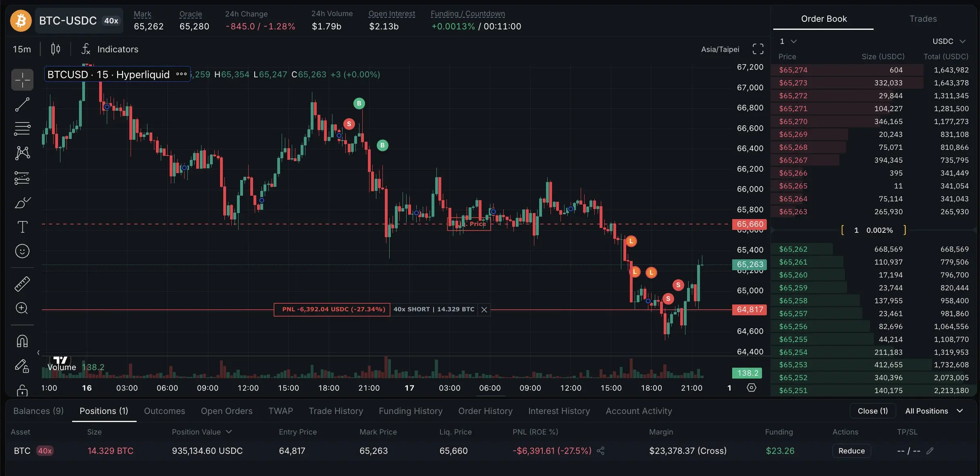Image resolution: width=980 pixels, height=476 pixels.
Task: Open All Positions filter dropdown
Action: tap(934, 411)
